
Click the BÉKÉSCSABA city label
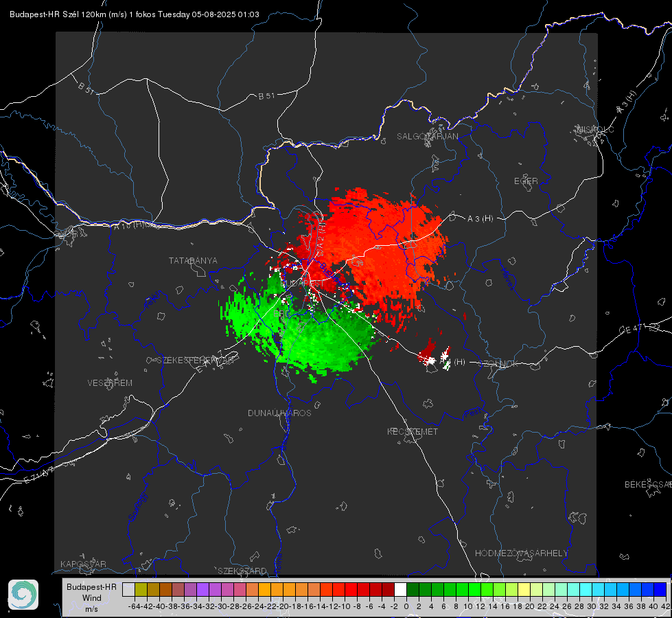pyautogui.click(x=648, y=484)
